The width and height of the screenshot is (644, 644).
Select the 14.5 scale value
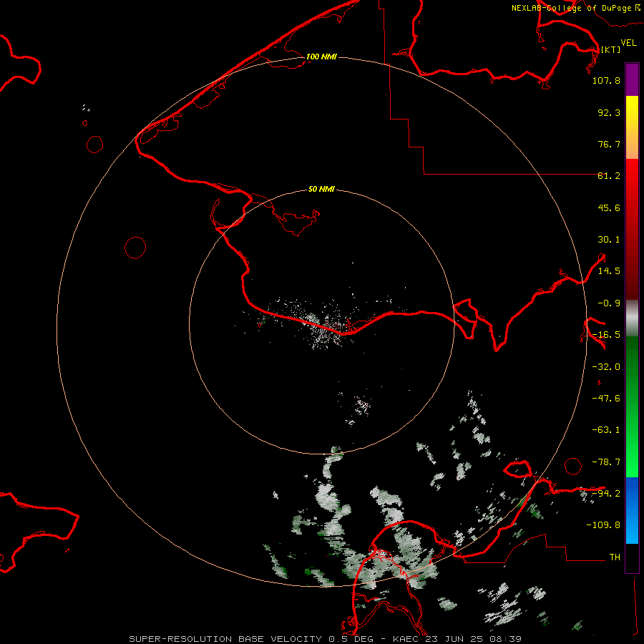(609, 271)
